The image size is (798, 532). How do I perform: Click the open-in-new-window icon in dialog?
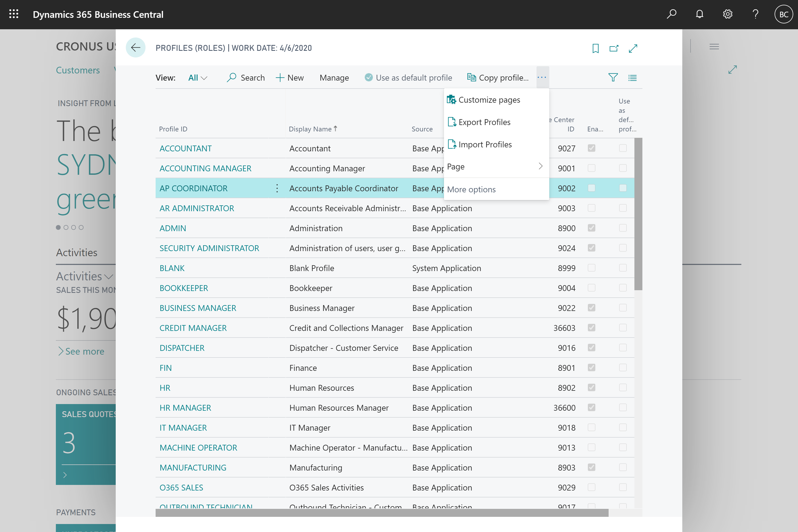[x=614, y=48]
